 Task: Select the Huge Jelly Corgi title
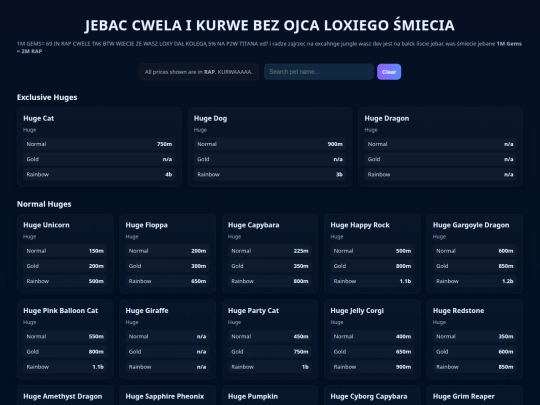pyautogui.click(x=357, y=310)
